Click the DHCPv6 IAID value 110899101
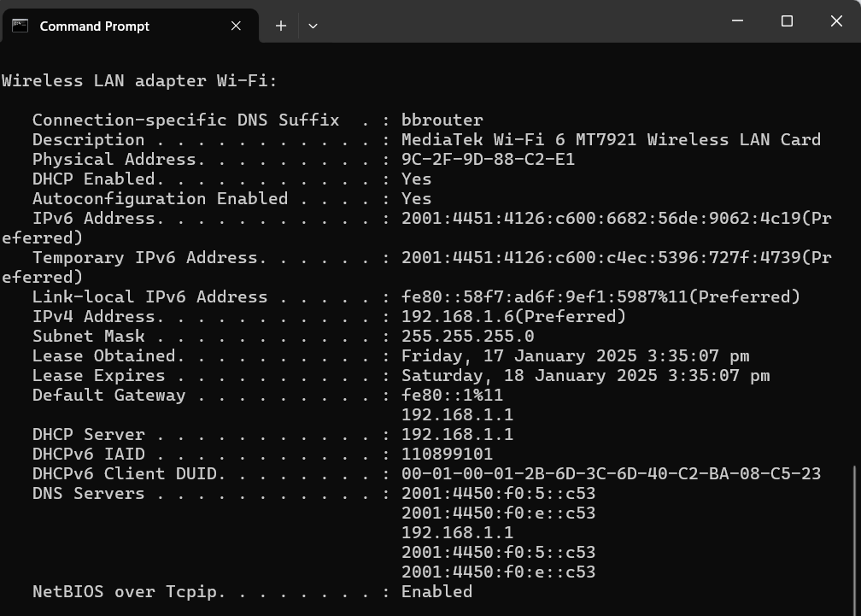This screenshot has width=861, height=616. 447,454
